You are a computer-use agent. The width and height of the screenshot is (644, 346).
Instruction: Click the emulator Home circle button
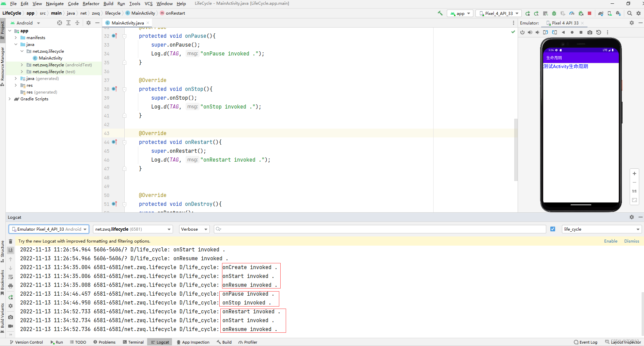572,32
